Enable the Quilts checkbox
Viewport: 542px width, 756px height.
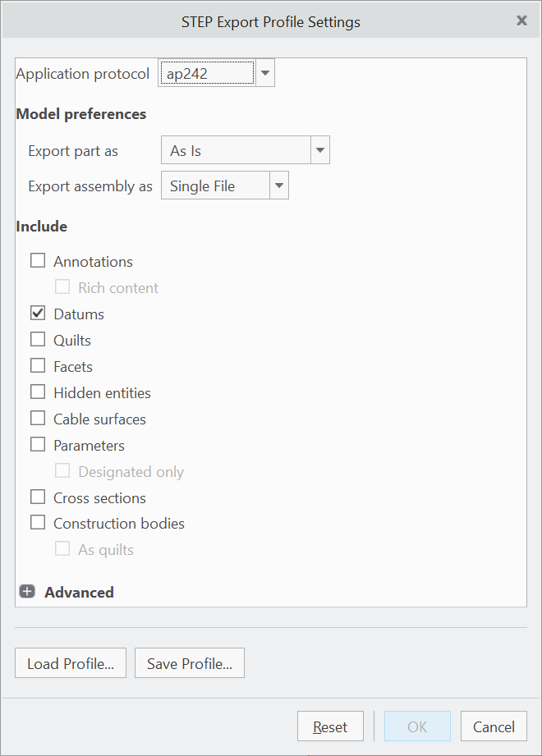[x=38, y=340]
